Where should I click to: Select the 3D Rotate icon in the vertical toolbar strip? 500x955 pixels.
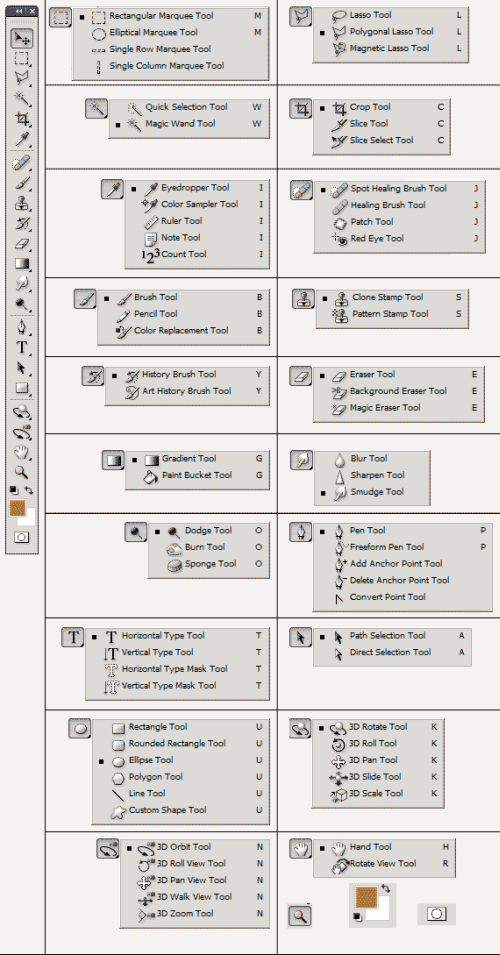point(22,412)
